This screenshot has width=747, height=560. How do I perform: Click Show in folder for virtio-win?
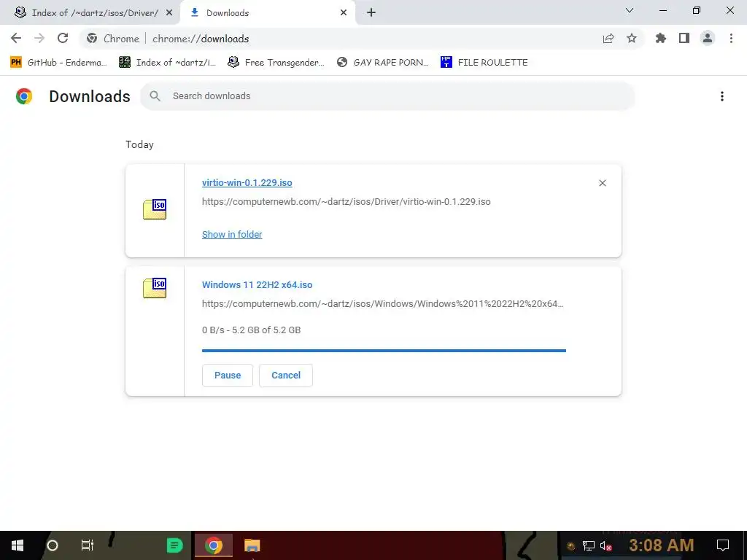[x=232, y=234]
